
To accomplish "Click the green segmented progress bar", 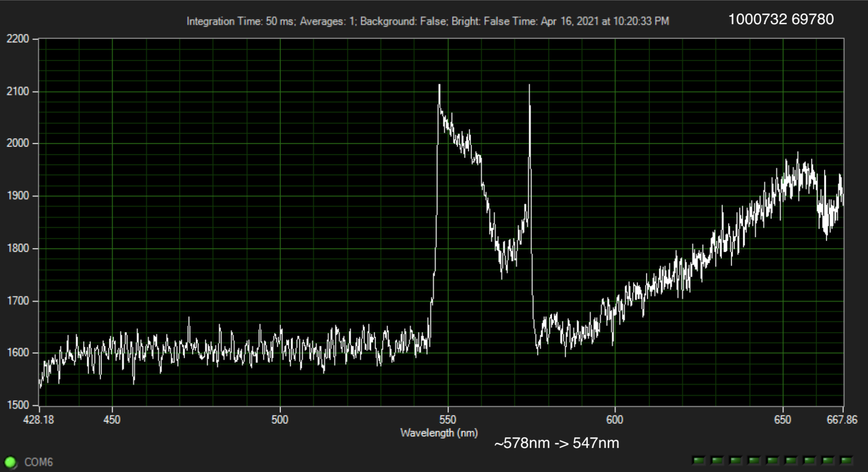I will click(772, 460).
